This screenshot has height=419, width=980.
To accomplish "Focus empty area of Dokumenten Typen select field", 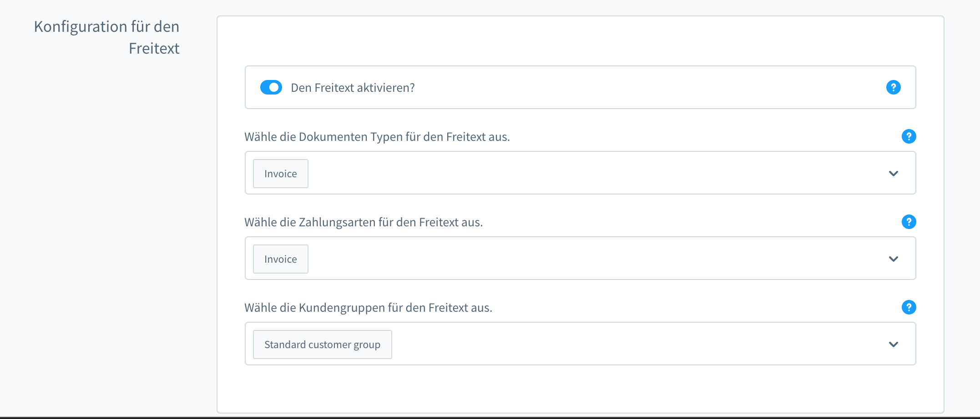I will [591, 174].
